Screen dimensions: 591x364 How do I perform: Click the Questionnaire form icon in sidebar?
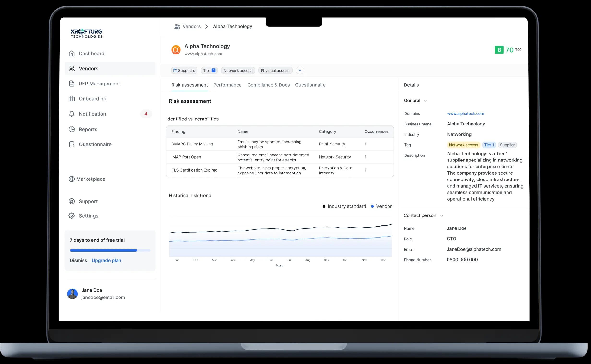tap(72, 144)
